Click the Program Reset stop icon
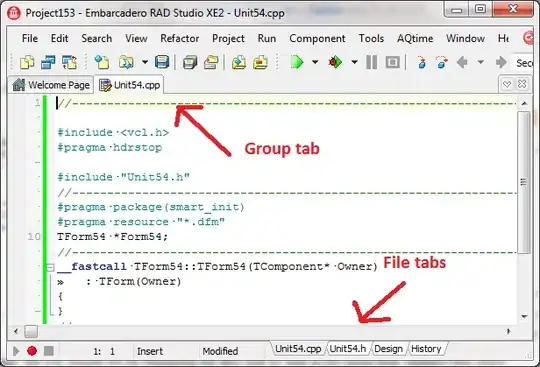The height and width of the screenshot is (367, 540). point(393,62)
